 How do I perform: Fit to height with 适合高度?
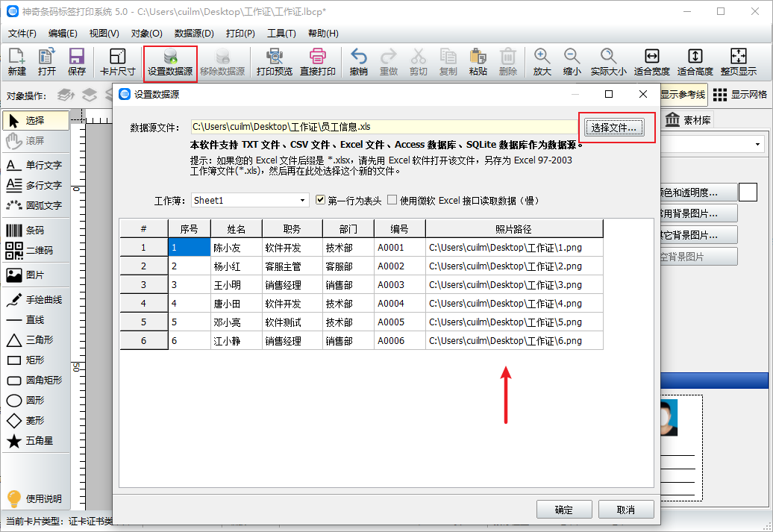point(695,62)
